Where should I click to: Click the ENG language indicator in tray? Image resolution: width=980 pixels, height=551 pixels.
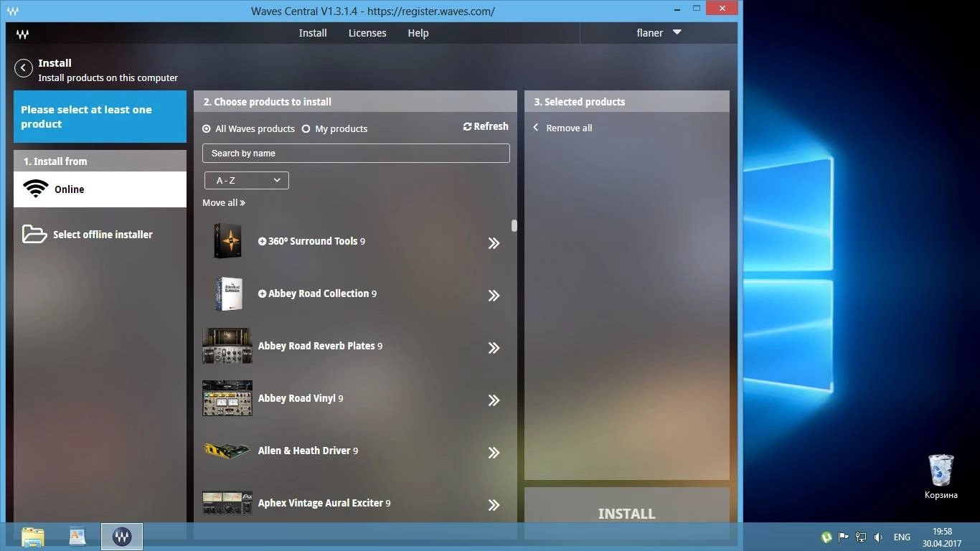[902, 537]
